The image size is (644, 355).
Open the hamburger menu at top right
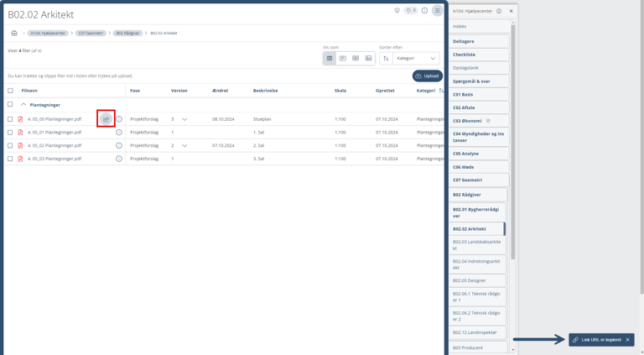(437, 11)
